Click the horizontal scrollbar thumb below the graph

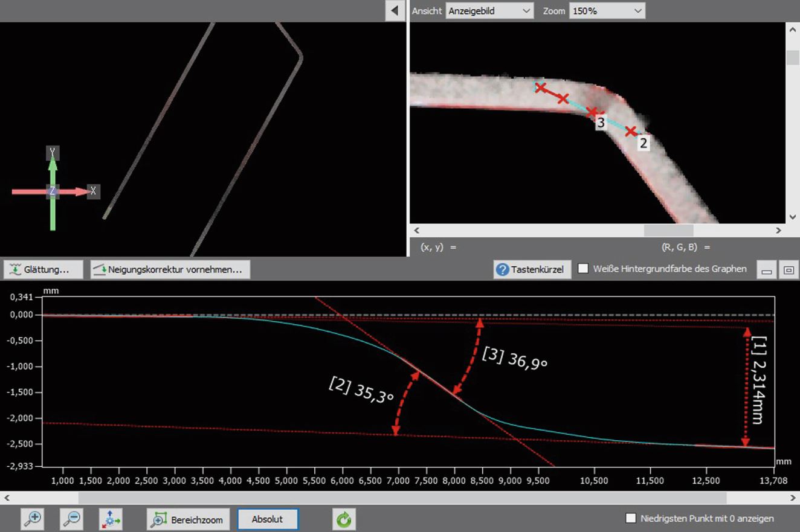402,498
